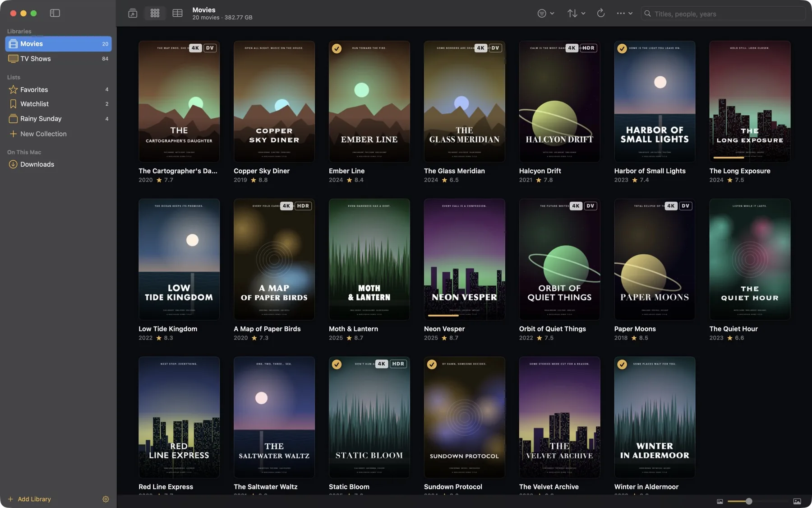This screenshot has width=812, height=508.
Task: Click the 4K badge on Halcyon Drift
Action: (x=572, y=48)
